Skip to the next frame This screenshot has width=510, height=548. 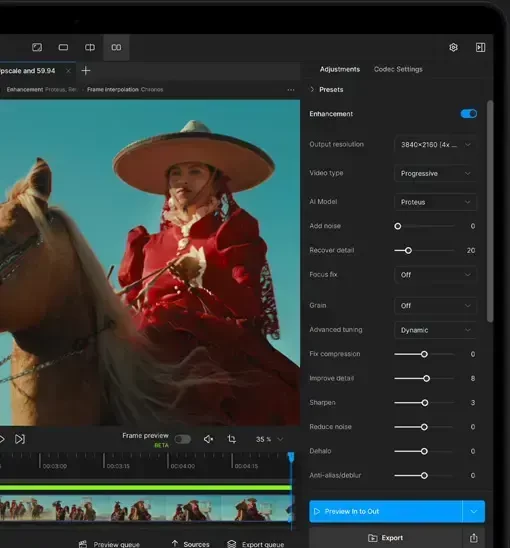(x=20, y=439)
